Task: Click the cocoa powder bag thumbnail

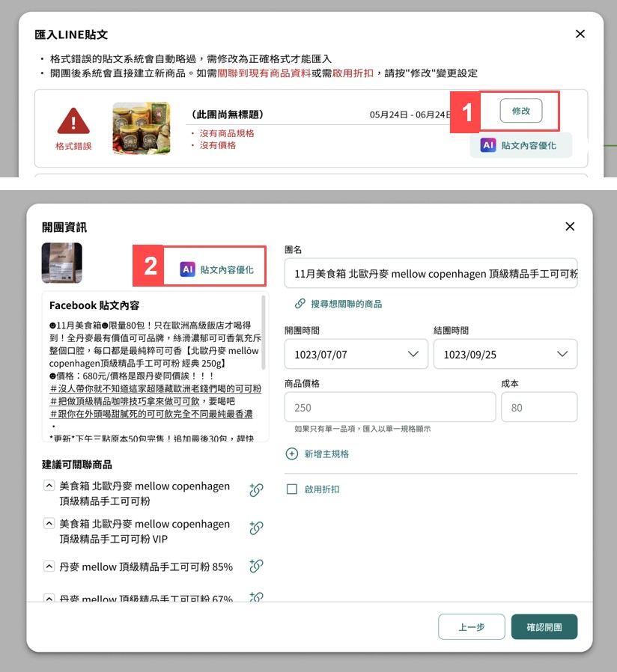Action: click(x=61, y=263)
